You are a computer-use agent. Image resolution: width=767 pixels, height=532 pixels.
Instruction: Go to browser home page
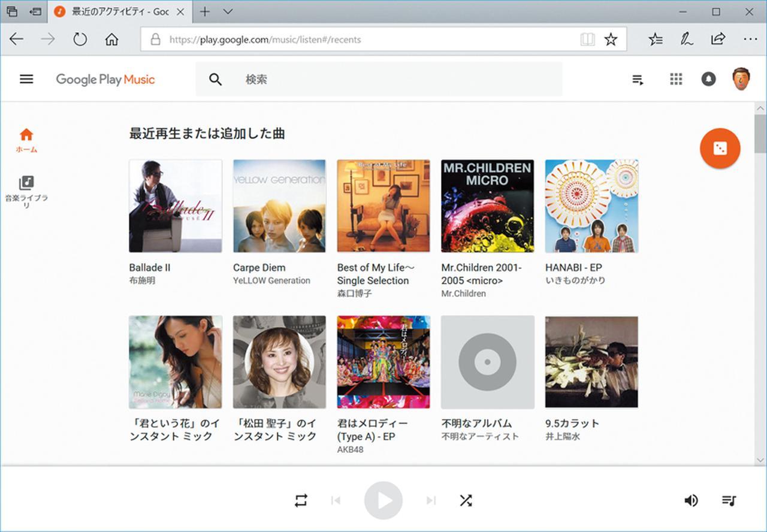pyautogui.click(x=111, y=40)
